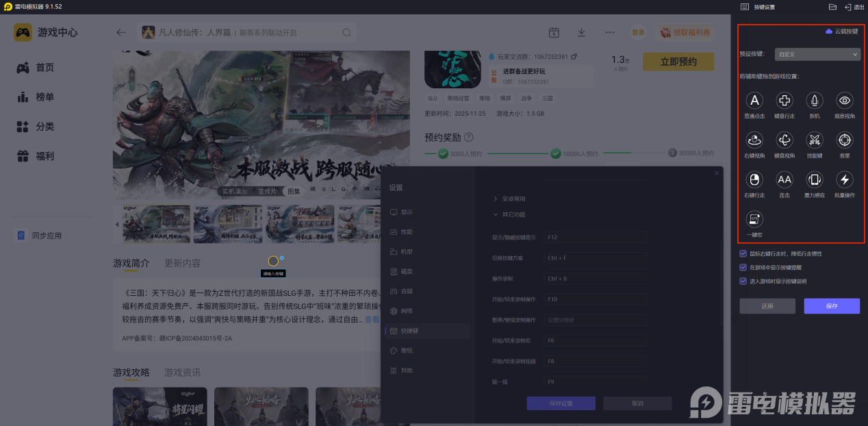This screenshot has height=426, width=868.
Task: Open 按键设置 in the title bar
Action: tap(758, 7)
